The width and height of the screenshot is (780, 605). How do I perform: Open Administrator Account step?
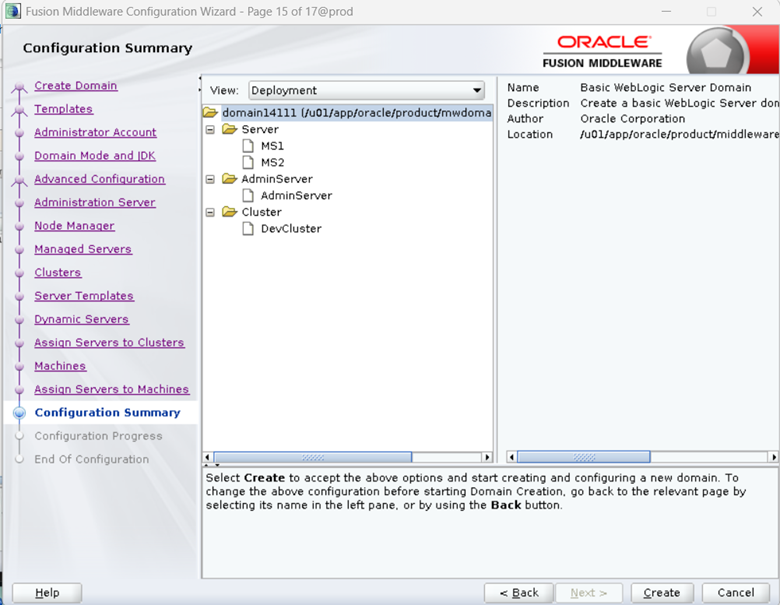pyautogui.click(x=95, y=132)
